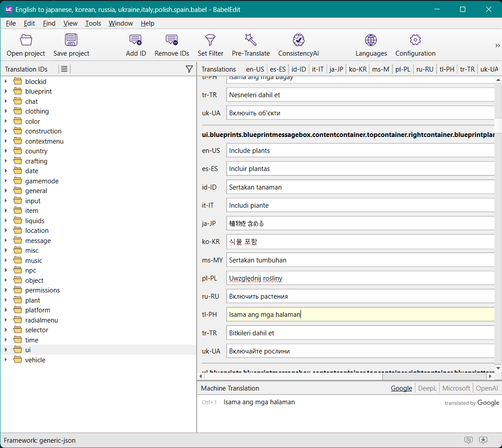Open the Configuration gear icon
Screen dimensions: 502x448
click(x=415, y=40)
